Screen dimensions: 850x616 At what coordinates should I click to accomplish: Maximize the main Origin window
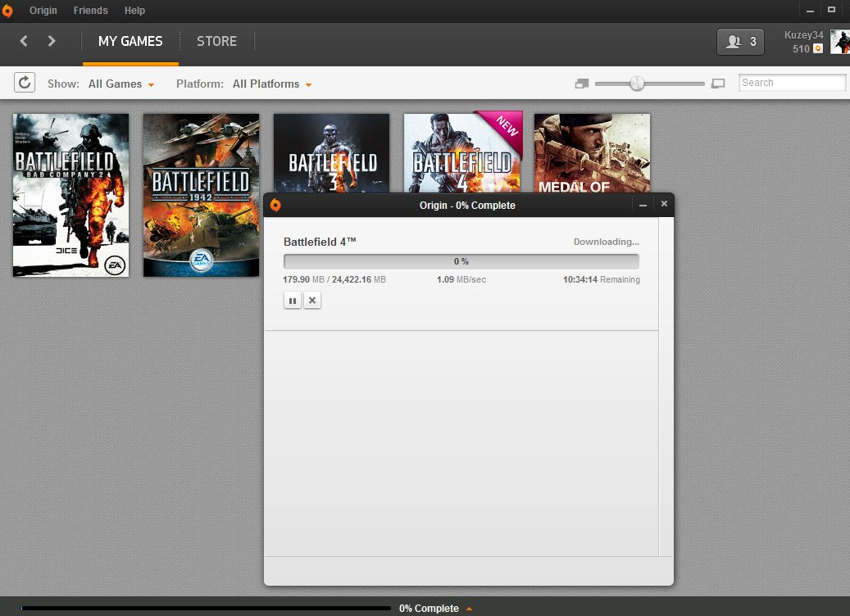pyautogui.click(x=832, y=9)
